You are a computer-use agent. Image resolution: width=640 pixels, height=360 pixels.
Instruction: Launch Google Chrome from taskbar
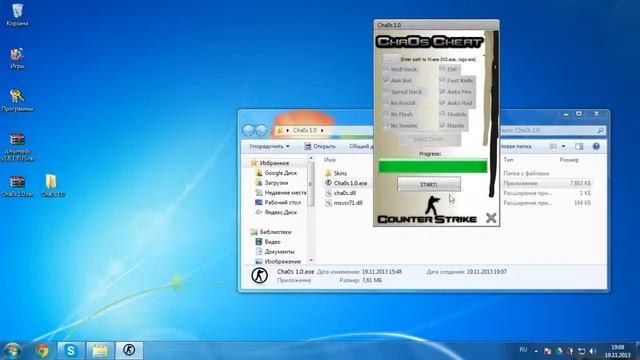pyautogui.click(x=42, y=351)
